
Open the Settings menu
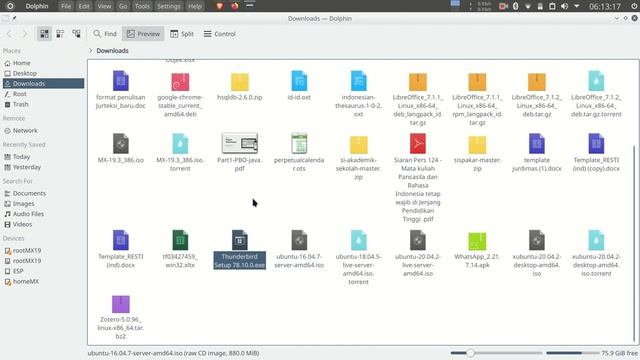(169, 6)
